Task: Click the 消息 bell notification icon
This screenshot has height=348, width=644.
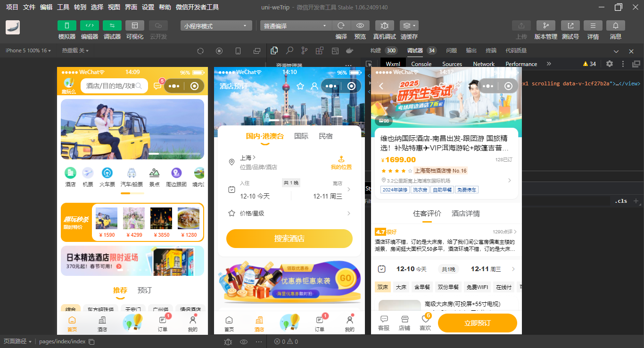Action: point(616,26)
